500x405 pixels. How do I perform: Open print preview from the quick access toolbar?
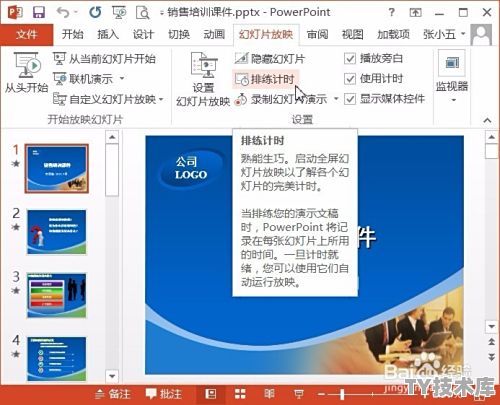(143, 13)
